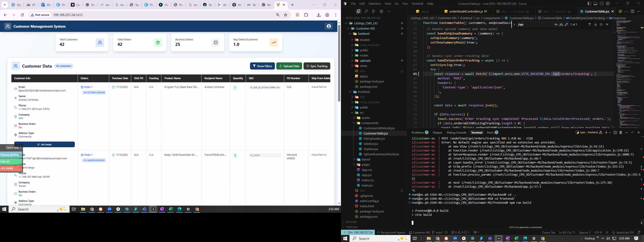Open the File menu in Cursor

[x=353, y=4]
